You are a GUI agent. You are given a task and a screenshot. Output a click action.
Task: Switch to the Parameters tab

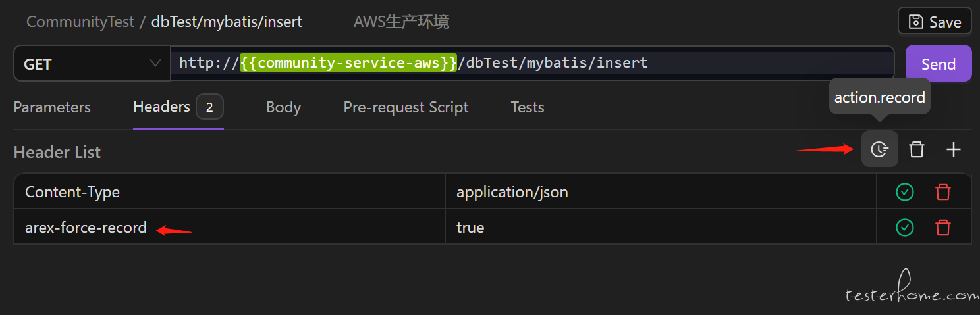click(x=52, y=107)
